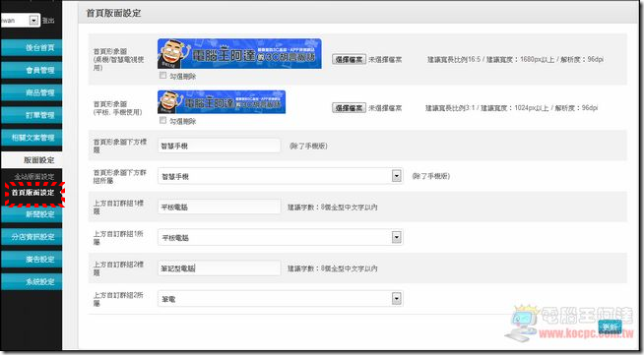
Task: Click the 上方自訂群組2所屬 label text
Action: pyautogui.click(x=118, y=299)
